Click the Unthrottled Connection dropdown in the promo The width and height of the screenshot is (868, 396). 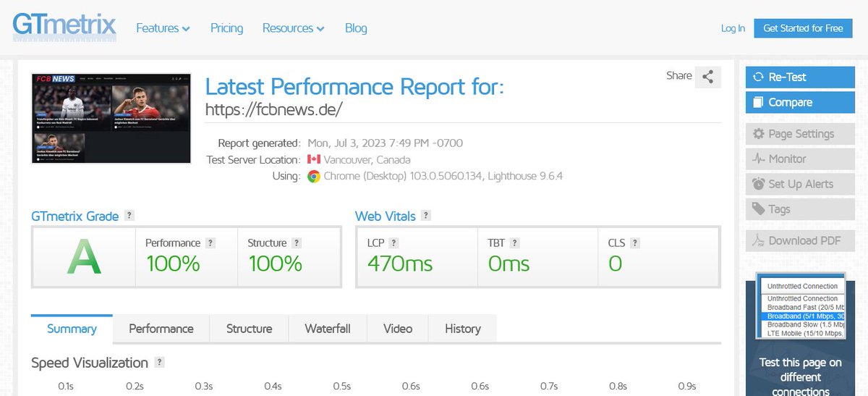point(802,286)
